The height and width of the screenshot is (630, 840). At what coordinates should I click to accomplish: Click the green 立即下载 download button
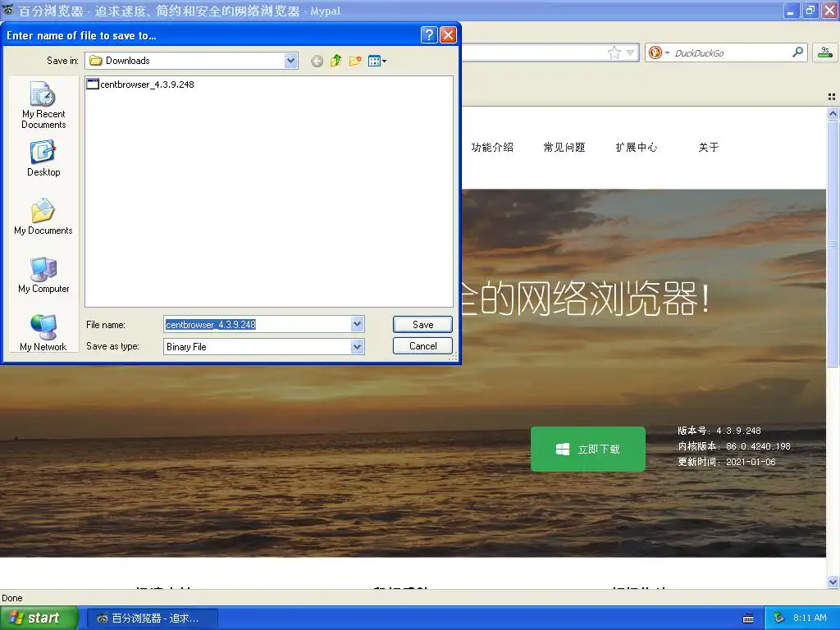pyautogui.click(x=587, y=449)
